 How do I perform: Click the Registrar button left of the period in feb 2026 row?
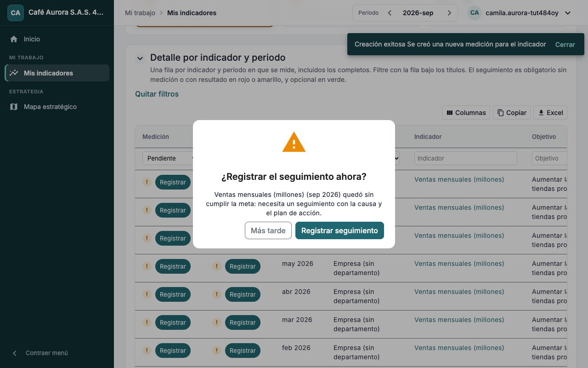(243, 351)
